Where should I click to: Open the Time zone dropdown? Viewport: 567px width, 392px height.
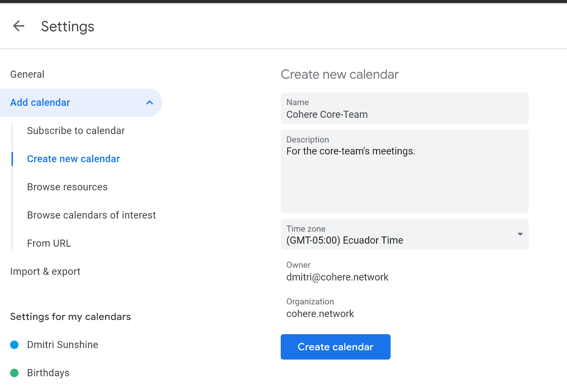(404, 234)
